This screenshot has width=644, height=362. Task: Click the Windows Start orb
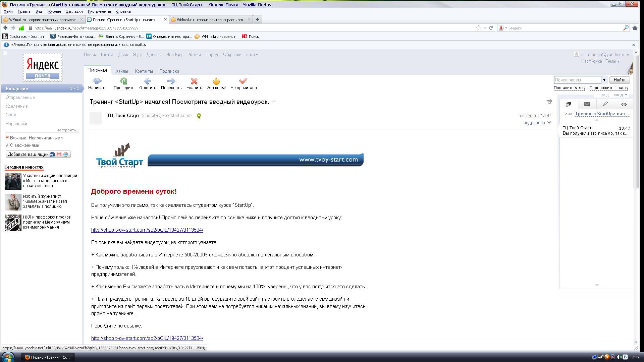pos(8,357)
